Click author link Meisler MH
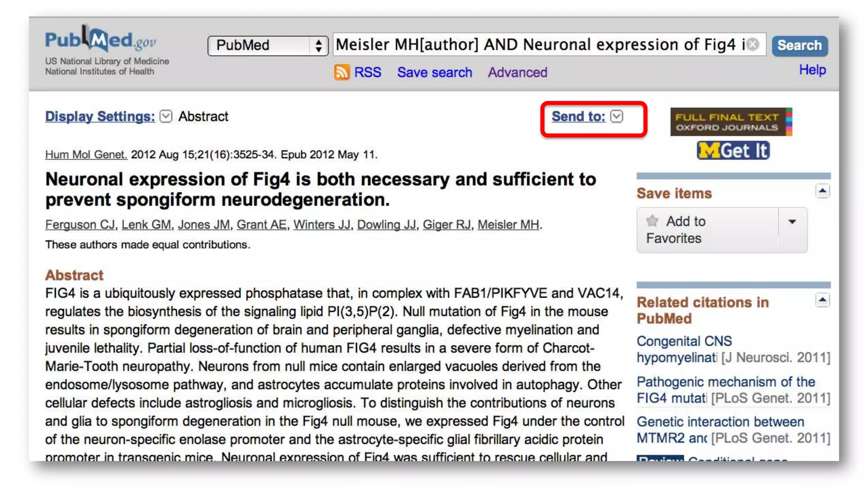Screen dimensions: 868x488 pos(508,224)
